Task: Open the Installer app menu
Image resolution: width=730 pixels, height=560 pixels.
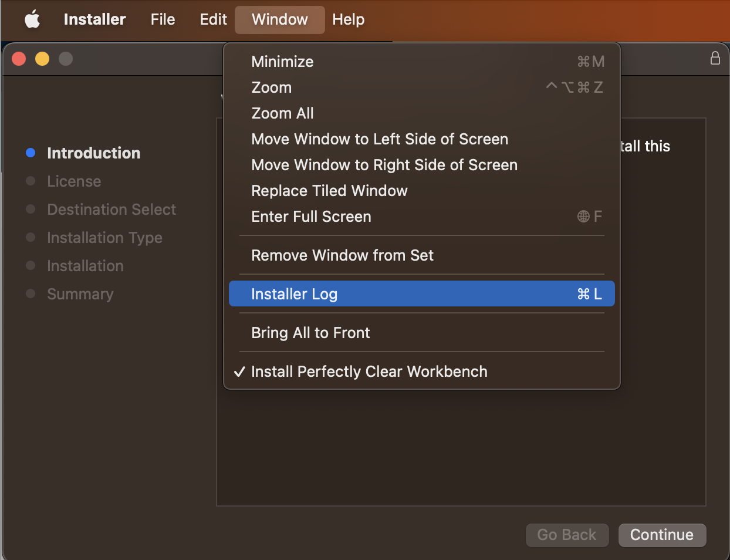Action: point(94,19)
